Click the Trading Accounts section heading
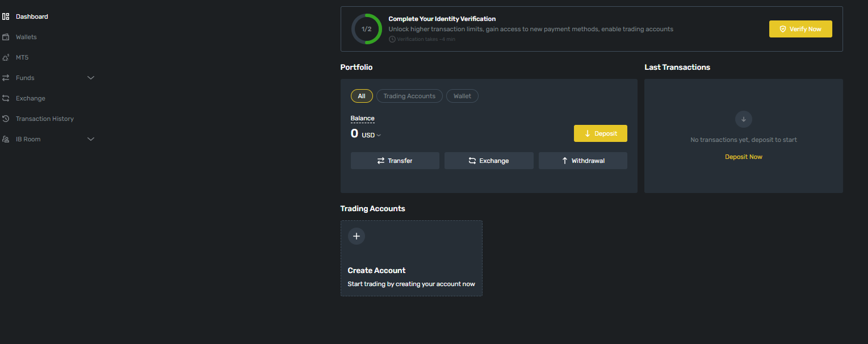868x344 pixels. (373, 208)
